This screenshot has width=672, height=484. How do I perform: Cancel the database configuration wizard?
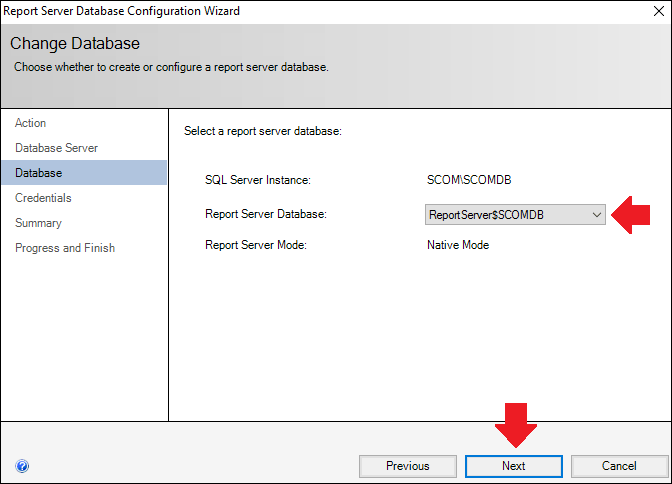(x=619, y=466)
